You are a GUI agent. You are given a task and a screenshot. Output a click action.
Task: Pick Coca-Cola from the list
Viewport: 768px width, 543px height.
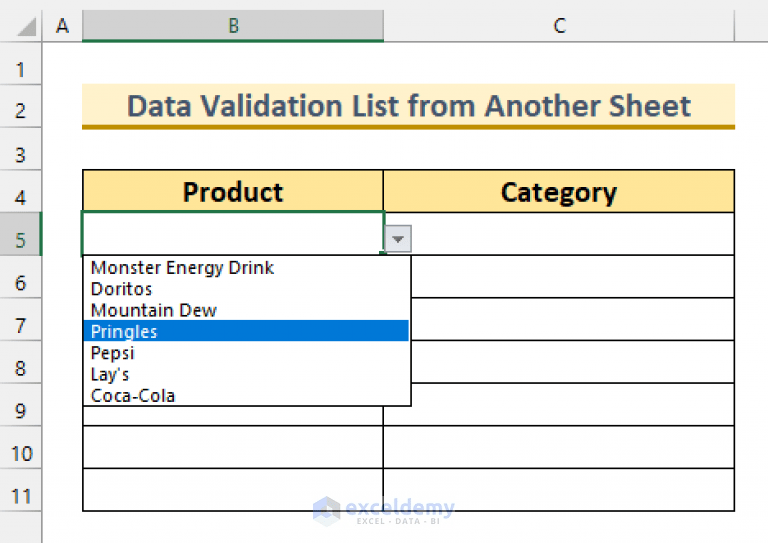click(246, 396)
